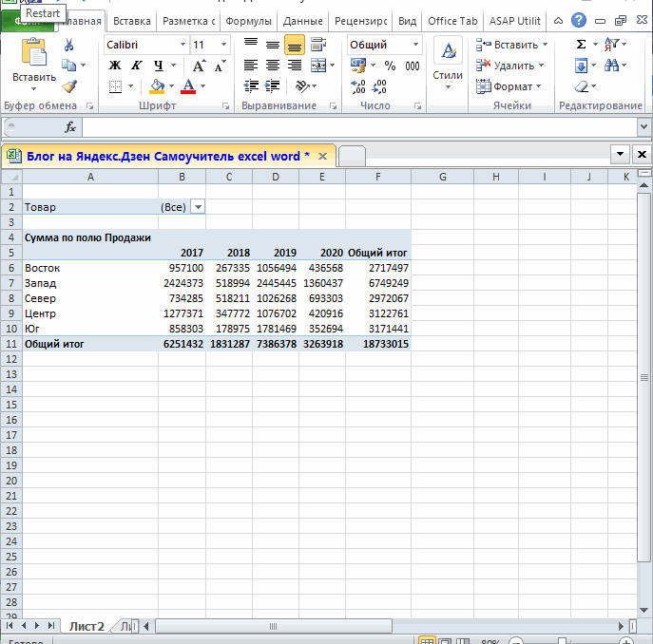Open alignment group dialog launcher
The image size is (653, 644).
(x=334, y=106)
